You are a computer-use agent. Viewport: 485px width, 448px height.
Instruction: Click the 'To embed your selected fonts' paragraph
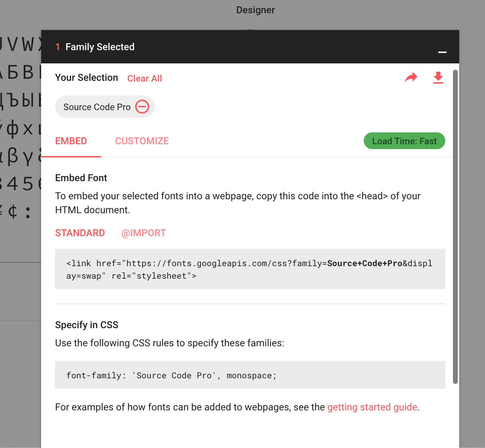(238, 203)
